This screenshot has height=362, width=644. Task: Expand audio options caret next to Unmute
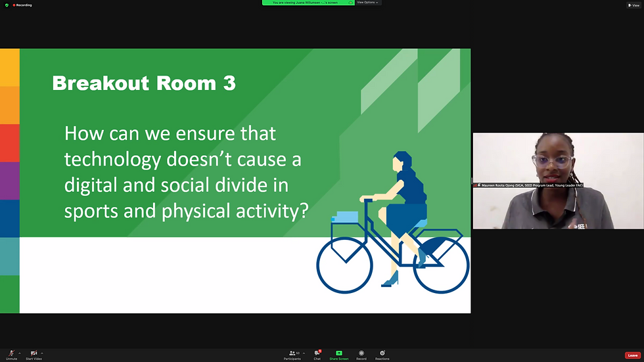click(19, 353)
